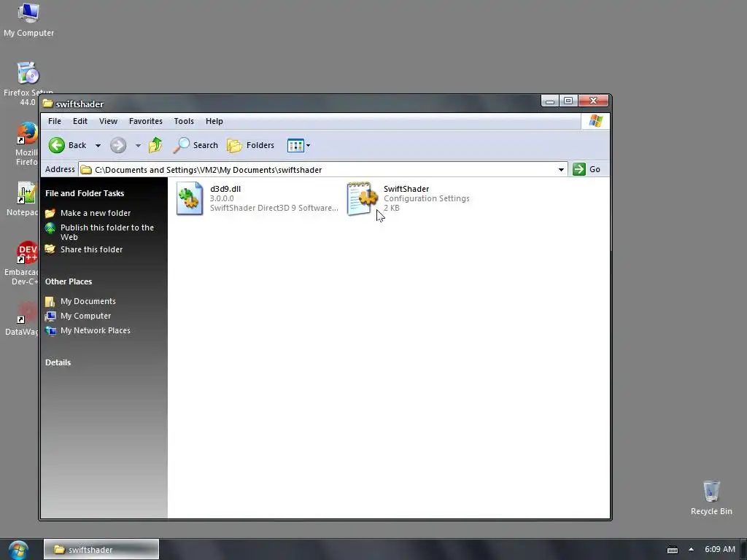Go to My Documents in Other Places
Image resolution: width=747 pixels, height=560 pixels.
coord(88,301)
